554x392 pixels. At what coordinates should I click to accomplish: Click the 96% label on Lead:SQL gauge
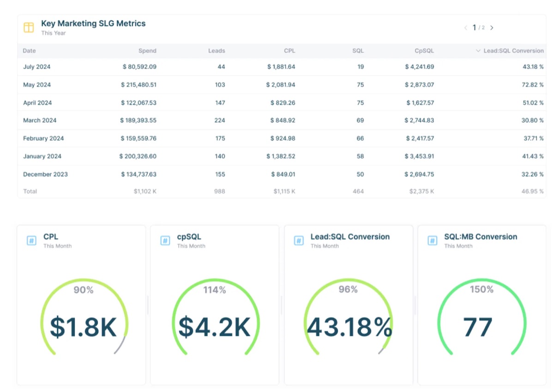348,289
